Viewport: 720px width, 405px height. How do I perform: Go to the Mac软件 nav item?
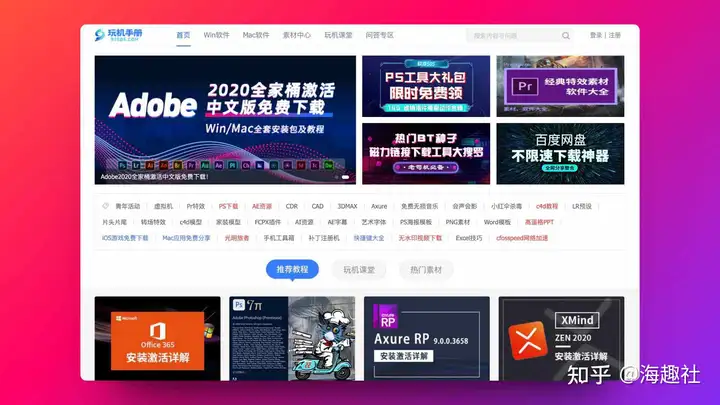pos(256,35)
